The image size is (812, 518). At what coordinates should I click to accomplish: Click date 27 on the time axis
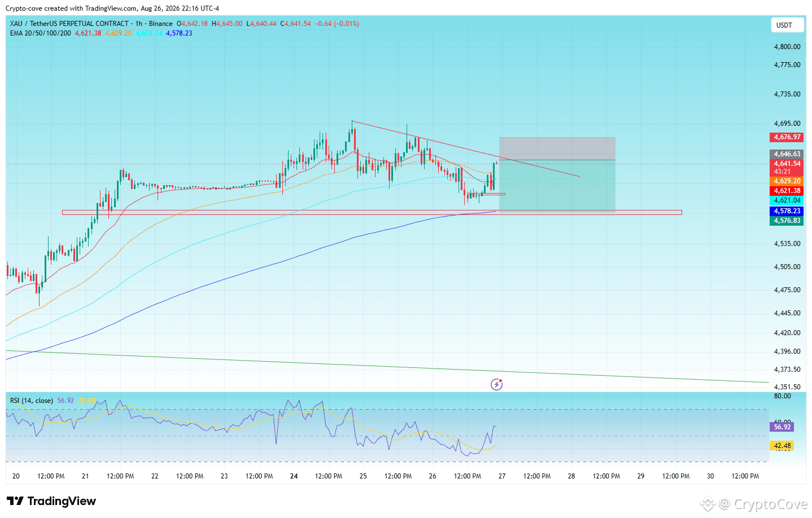click(x=502, y=476)
